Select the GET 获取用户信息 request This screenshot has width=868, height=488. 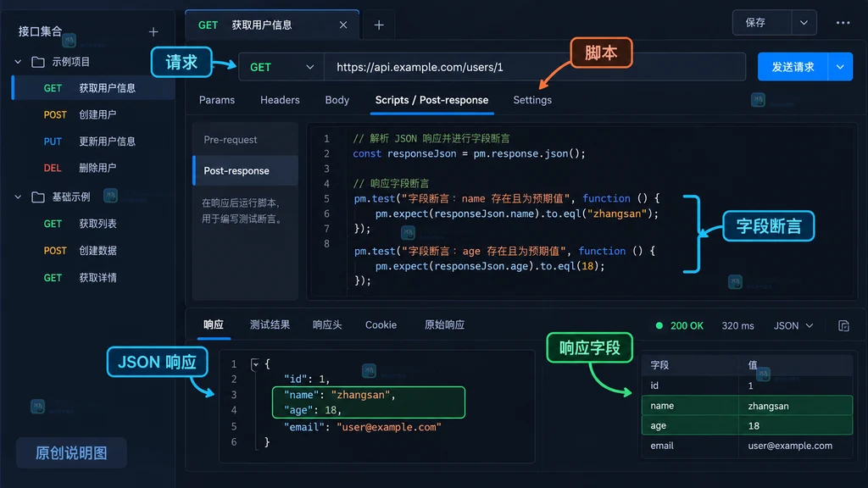click(93, 88)
